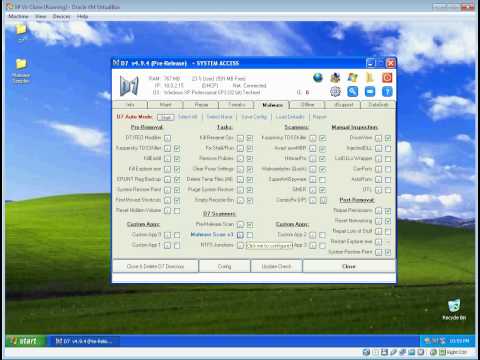Viewport: 480px width, 360px height.
Task: Click the Windows XP Start button
Action: [x=25, y=341]
